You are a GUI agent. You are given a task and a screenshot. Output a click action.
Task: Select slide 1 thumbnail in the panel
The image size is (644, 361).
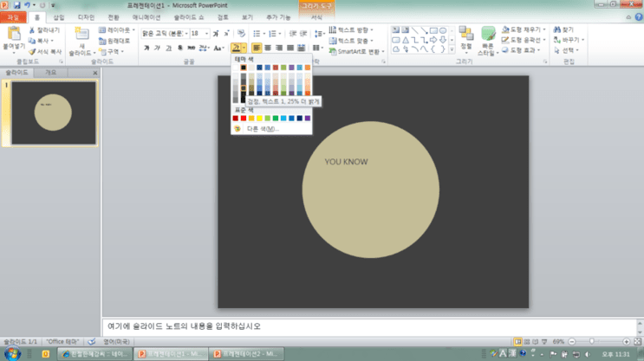tap(54, 113)
